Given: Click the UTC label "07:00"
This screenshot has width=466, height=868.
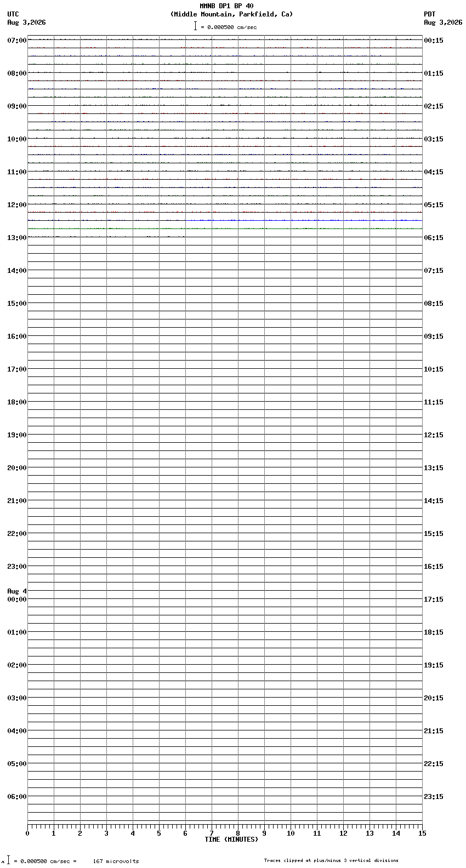Looking at the screenshot, I should (17, 41).
